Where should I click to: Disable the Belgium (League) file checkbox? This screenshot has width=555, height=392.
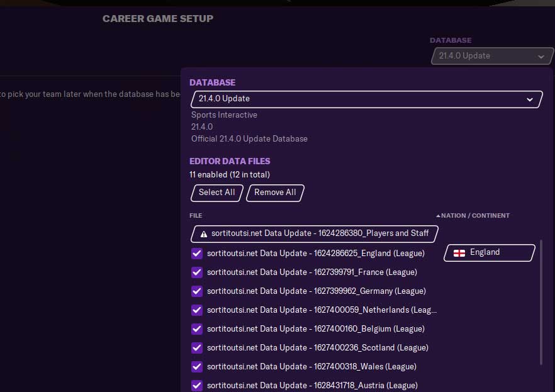(x=197, y=329)
